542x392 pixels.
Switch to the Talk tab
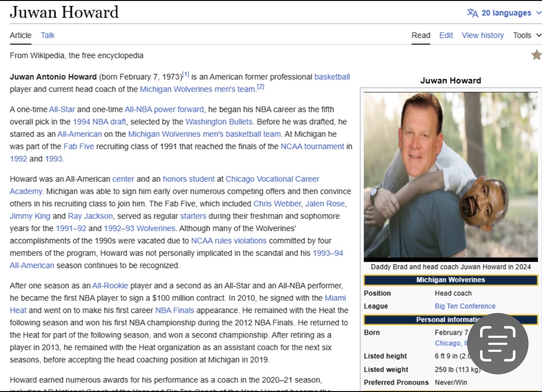48,35
